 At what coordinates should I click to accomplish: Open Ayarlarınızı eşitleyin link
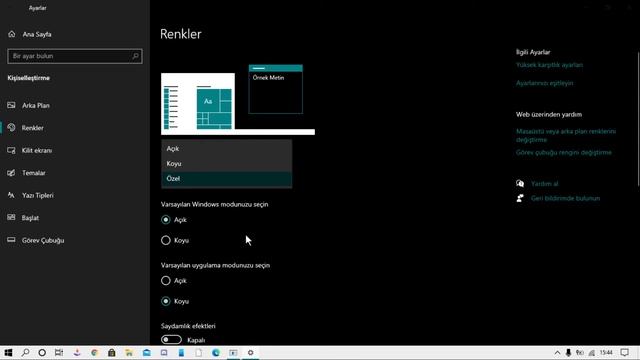click(x=544, y=83)
